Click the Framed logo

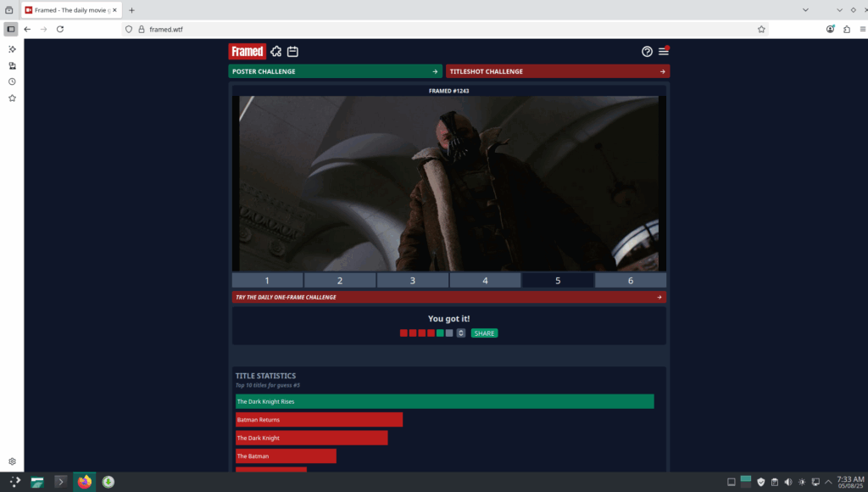(x=247, y=52)
